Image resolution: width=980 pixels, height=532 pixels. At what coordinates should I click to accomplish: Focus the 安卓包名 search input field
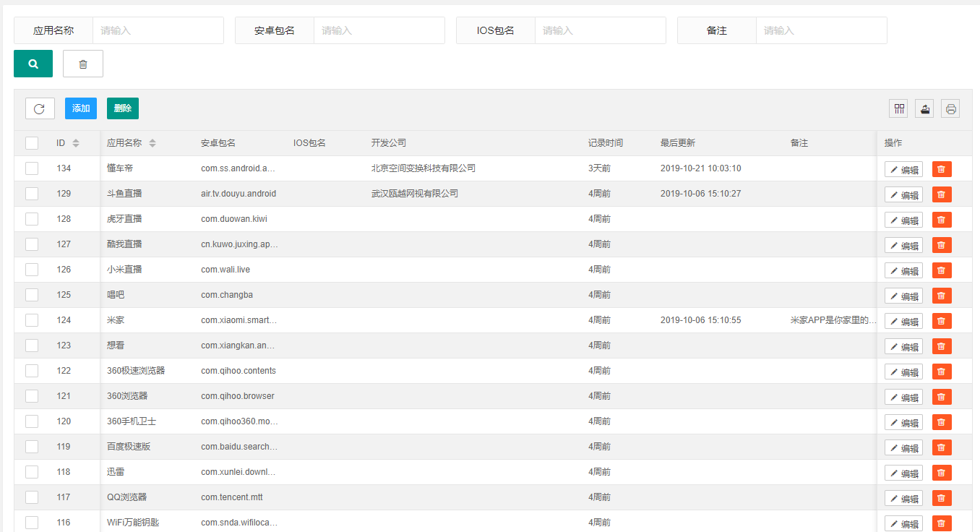(379, 30)
